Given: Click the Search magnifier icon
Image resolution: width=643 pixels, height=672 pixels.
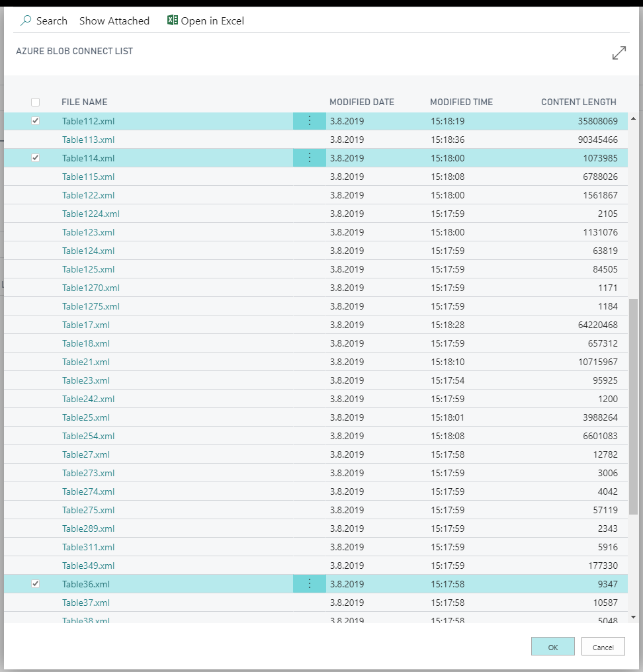Looking at the screenshot, I should point(26,21).
